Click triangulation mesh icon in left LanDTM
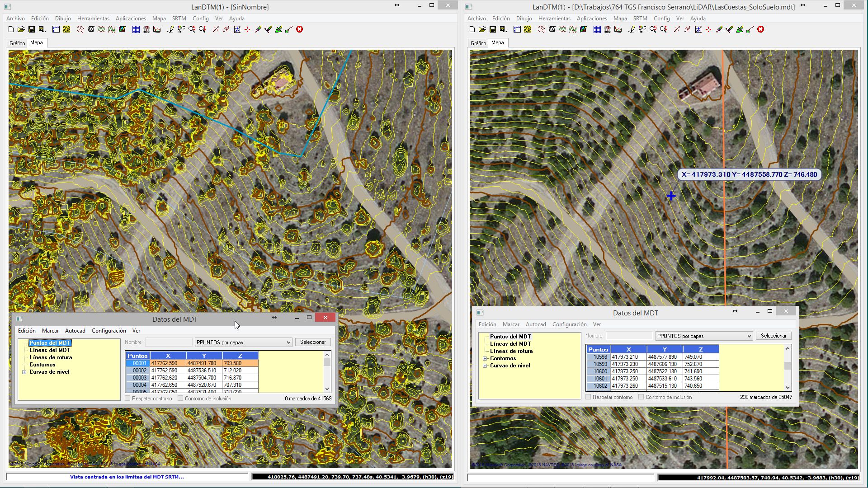 pyautogui.click(x=90, y=29)
